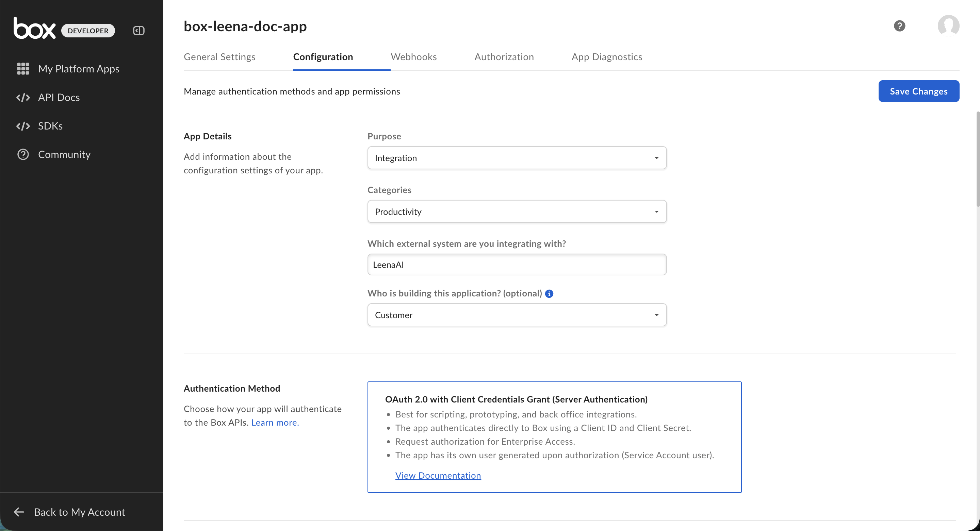The image size is (980, 531).
Task: Click the SDKs code bracket icon
Action: (23, 126)
